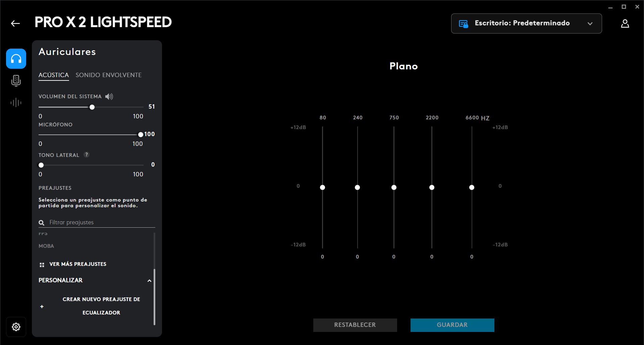Screen dimensions: 644x345
Task: Show Tono Lateral help question mark
Action: 87,155
